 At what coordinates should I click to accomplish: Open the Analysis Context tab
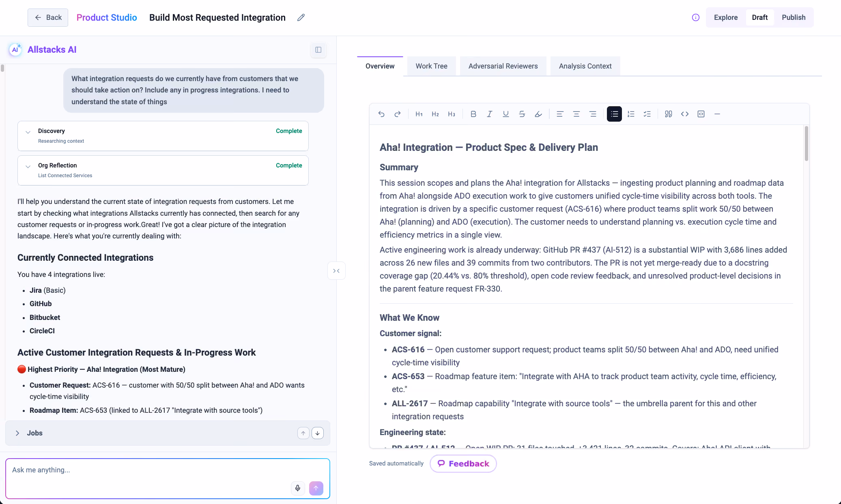(x=585, y=66)
